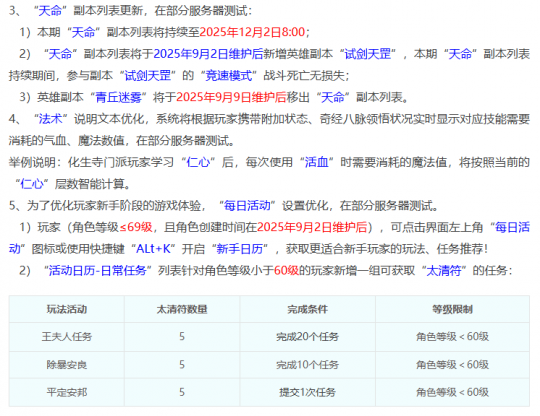Select the blue ALt+K shortcut text
This screenshot has width=540, height=416.
(154, 249)
